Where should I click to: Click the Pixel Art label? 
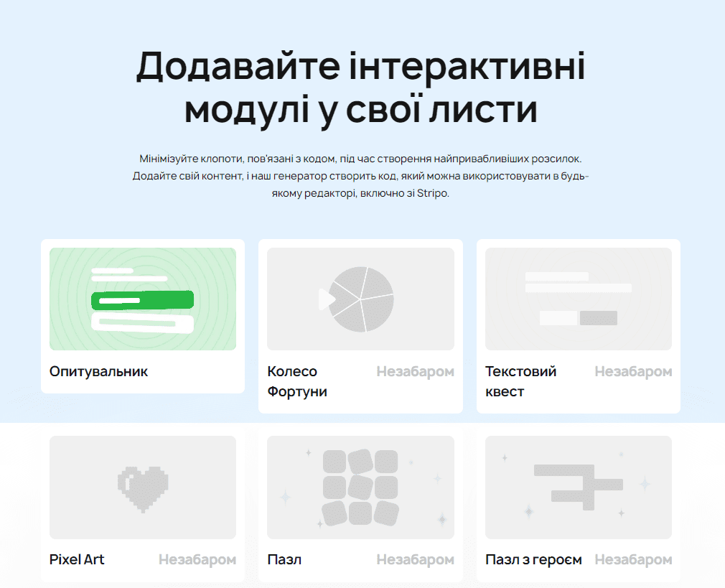tap(76, 559)
